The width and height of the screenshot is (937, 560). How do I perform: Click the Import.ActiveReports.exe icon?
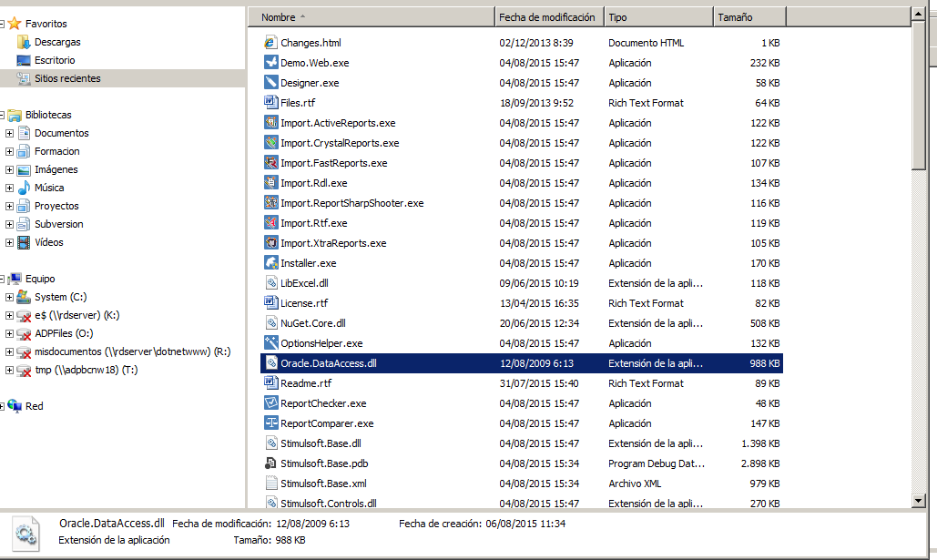[x=270, y=123]
